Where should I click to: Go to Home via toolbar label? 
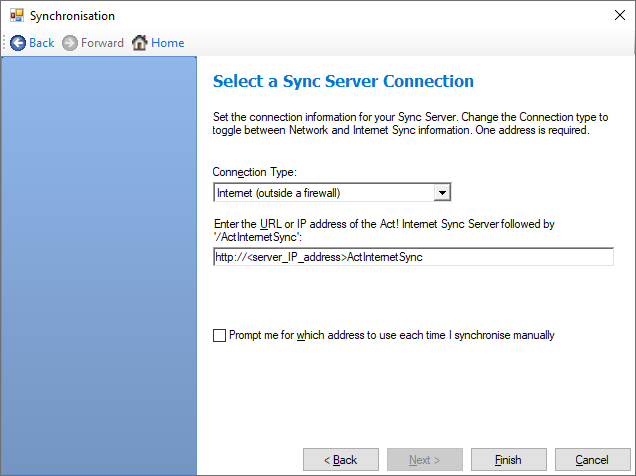(x=168, y=43)
